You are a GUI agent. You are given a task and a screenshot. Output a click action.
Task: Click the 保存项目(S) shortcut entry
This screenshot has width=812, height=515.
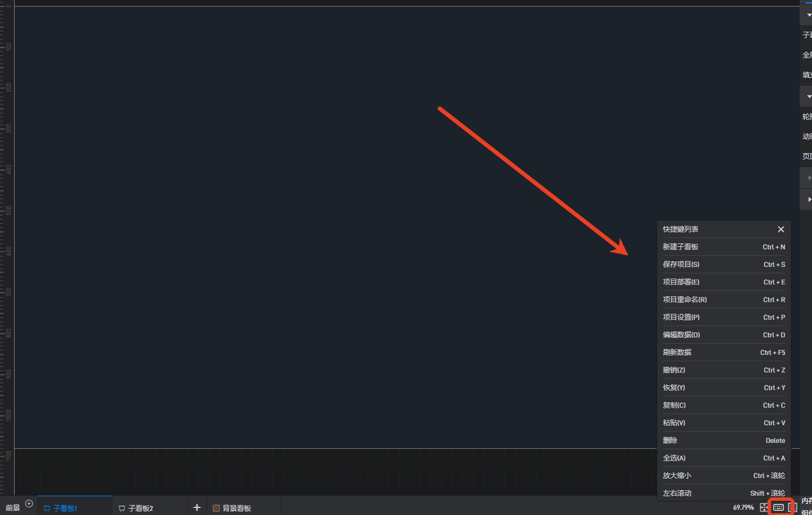[724, 265]
